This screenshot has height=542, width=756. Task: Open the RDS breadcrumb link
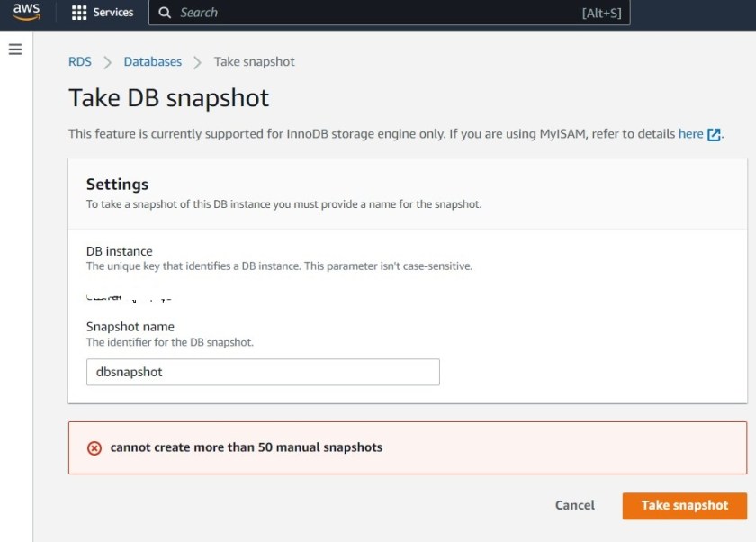[x=79, y=62]
